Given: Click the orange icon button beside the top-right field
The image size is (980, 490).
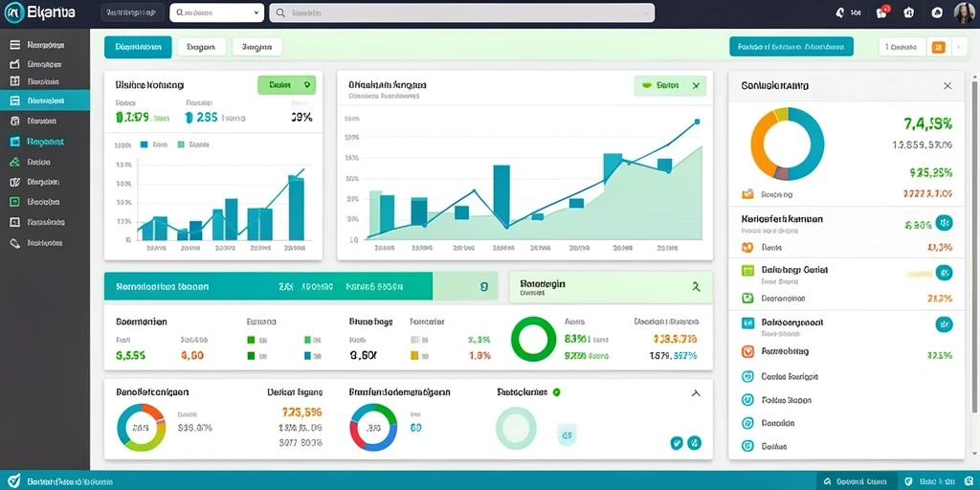Looking at the screenshot, I should pyautogui.click(x=938, y=47).
